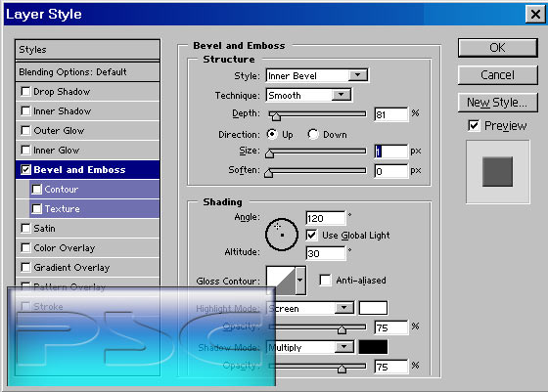
Task: Enable the Inner Shadow checkbox
Action: pyautogui.click(x=25, y=111)
